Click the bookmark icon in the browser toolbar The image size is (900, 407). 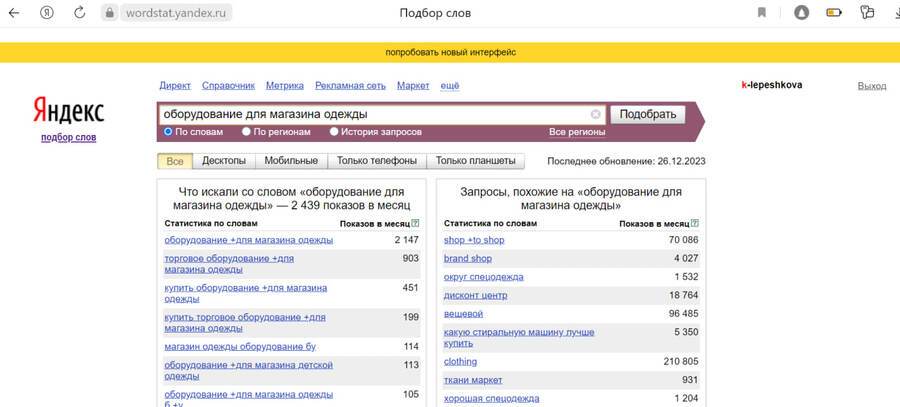[x=762, y=13]
